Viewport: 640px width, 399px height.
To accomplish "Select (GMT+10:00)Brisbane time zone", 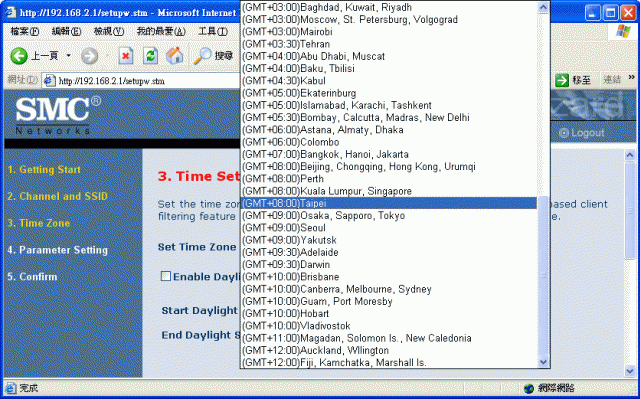I will (389, 277).
